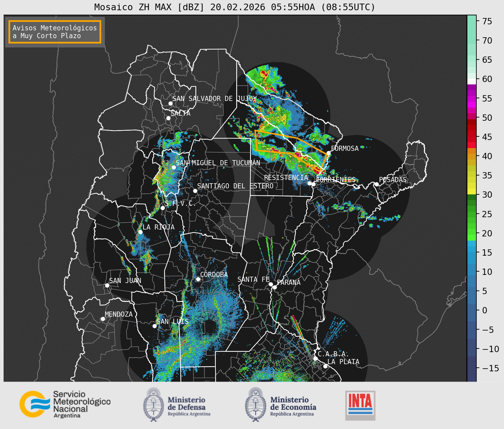The image size is (504, 429).
Task: Click the SAN SALVADOR DE JUJUY label
Action: coord(215,99)
